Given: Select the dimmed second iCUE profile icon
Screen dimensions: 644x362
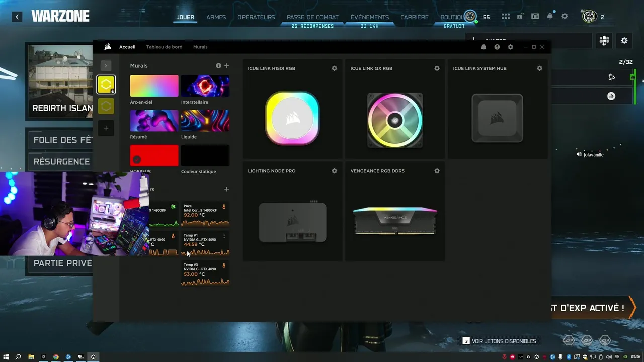Looking at the screenshot, I should click(106, 106).
